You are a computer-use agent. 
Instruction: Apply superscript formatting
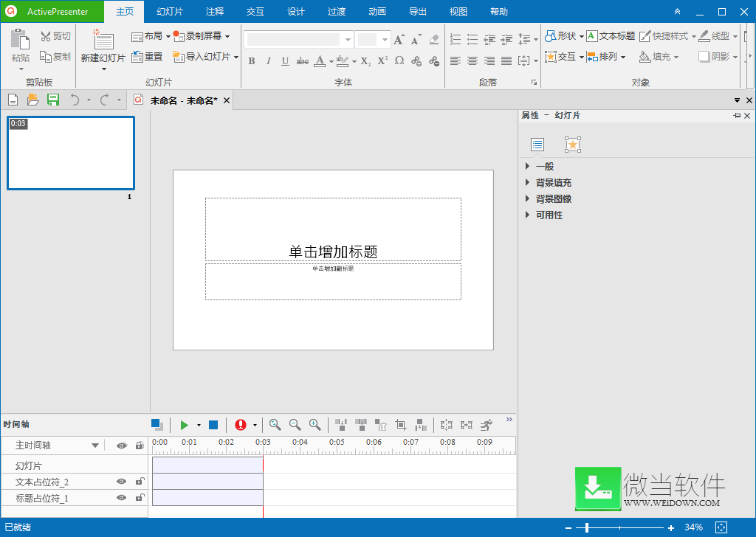pyautogui.click(x=382, y=61)
